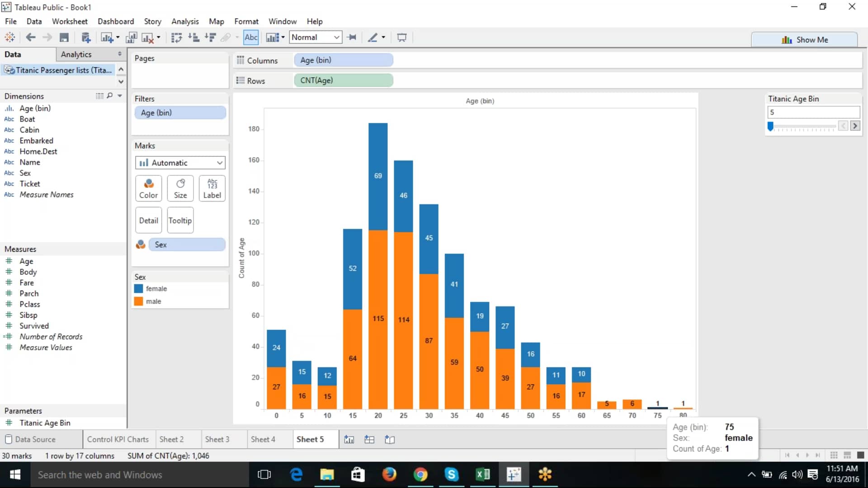Add a new data source icon
Screen dimensions: 868x488
pos(86,38)
